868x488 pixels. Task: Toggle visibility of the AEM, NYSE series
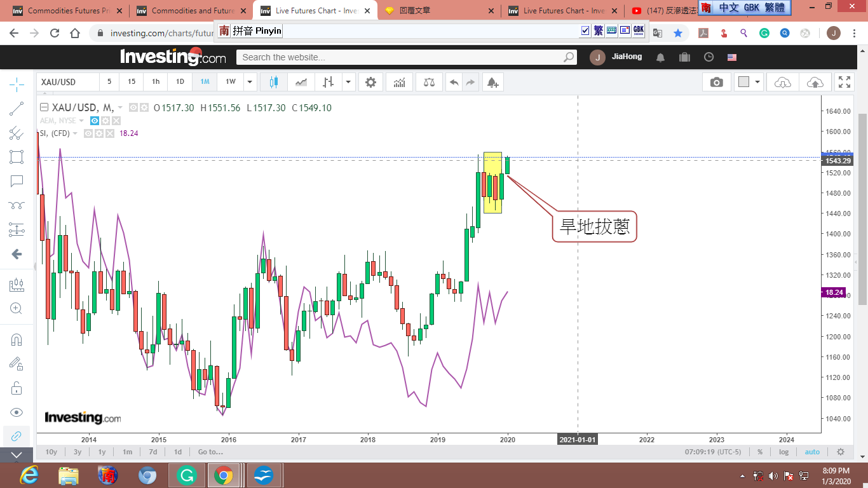[95, 121]
